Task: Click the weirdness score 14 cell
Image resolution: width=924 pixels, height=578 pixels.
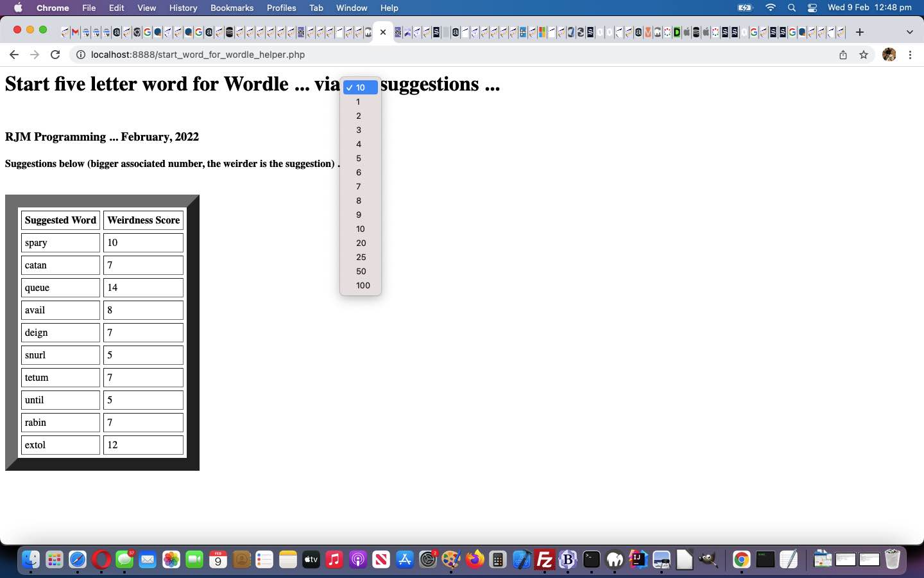Action: click(143, 288)
